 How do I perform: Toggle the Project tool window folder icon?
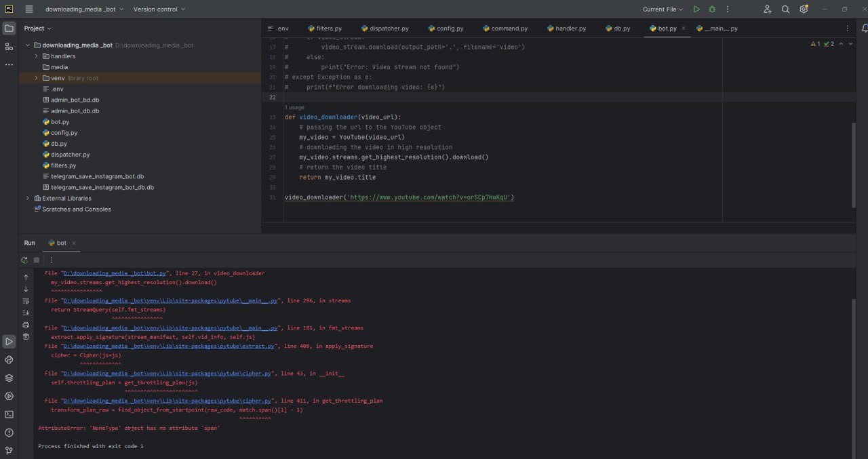coord(9,28)
